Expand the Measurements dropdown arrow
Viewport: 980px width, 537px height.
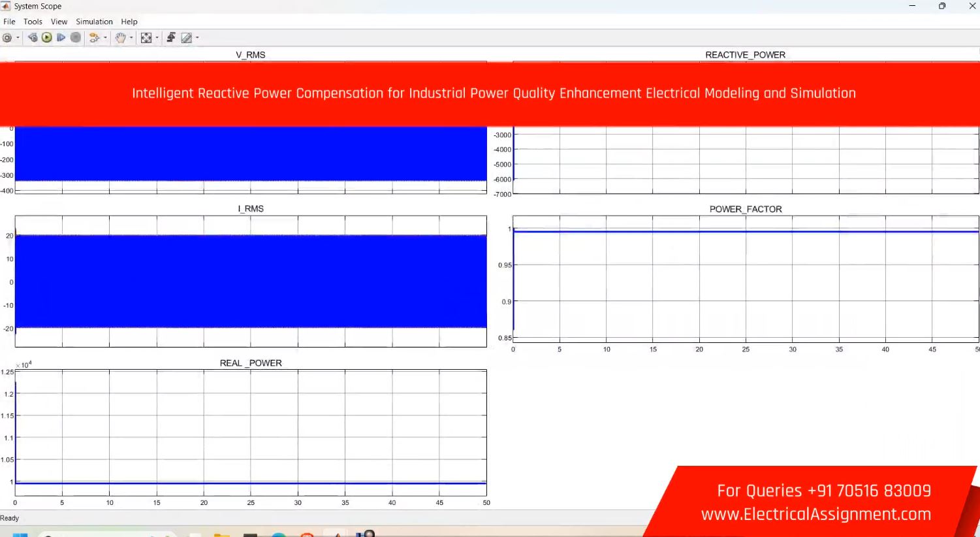(x=197, y=38)
